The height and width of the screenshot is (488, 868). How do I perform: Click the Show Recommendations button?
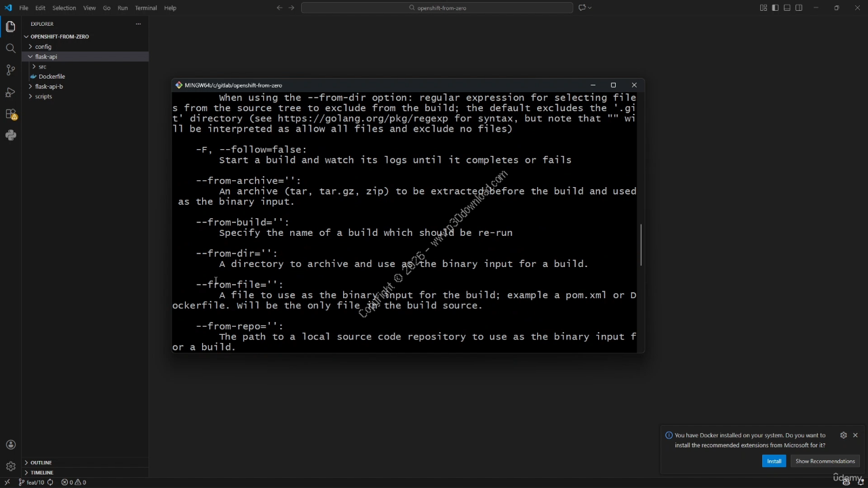(x=825, y=461)
